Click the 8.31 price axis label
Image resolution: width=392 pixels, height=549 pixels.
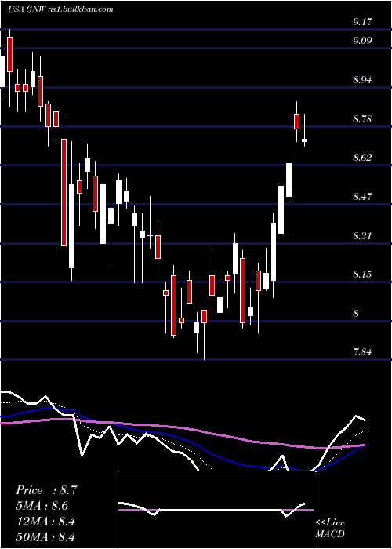[x=362, y=235]
